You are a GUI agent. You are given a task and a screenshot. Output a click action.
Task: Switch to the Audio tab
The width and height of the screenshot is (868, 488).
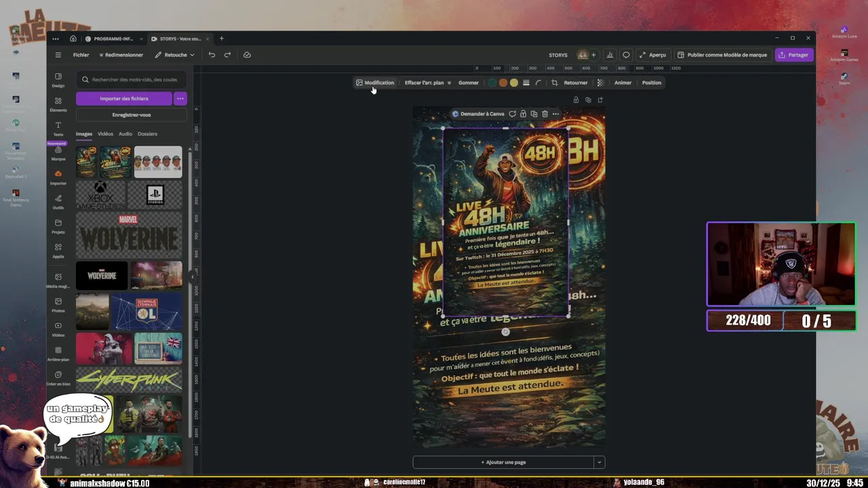tap(125, 134)
